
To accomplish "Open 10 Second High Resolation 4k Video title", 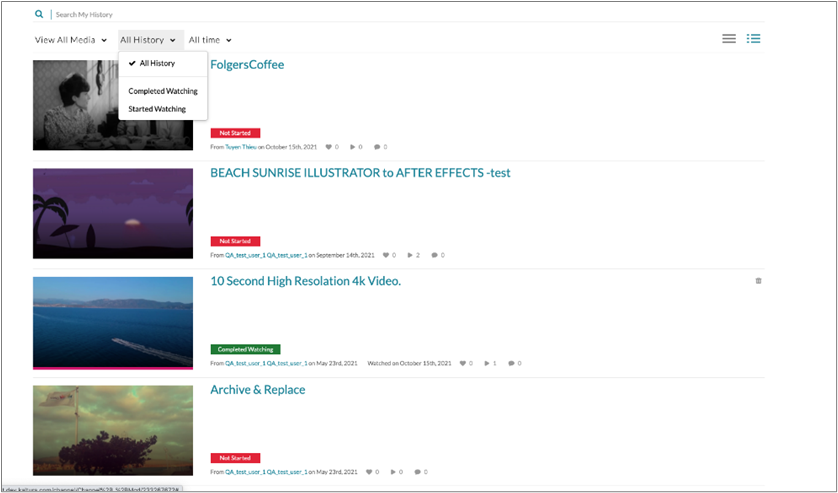I will (x=306, y=281).
